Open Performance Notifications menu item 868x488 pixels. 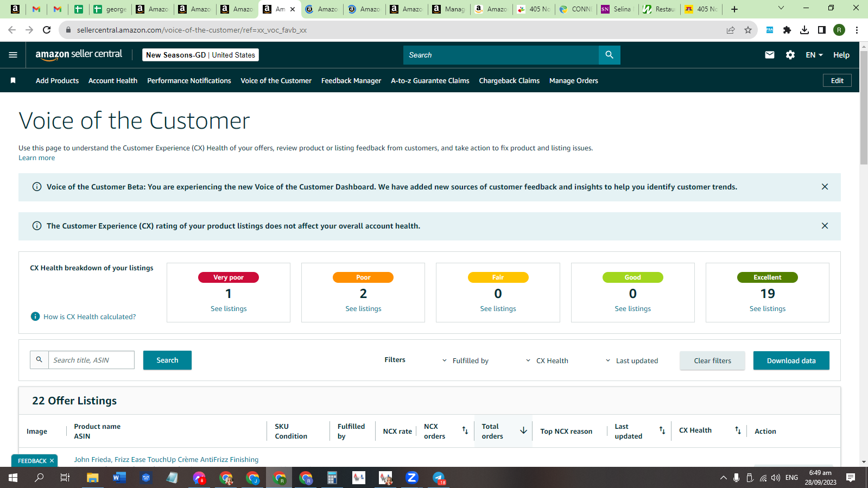point(189,80)
